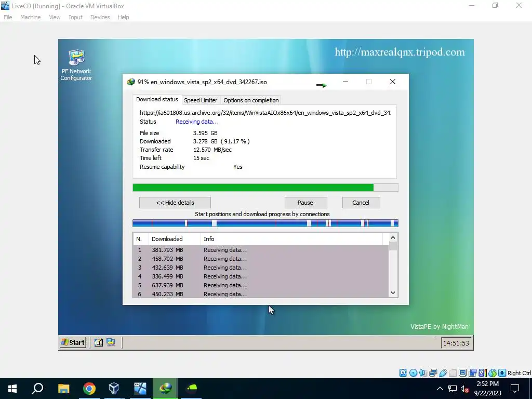Click the Downloaded column header
Screen dimensions: 532x399
click(x=175, y=239)
